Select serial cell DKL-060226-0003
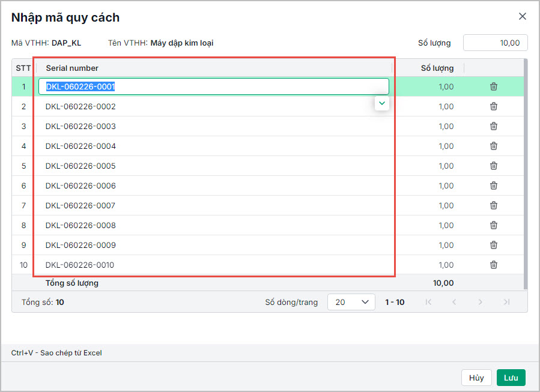 (213, 126)
